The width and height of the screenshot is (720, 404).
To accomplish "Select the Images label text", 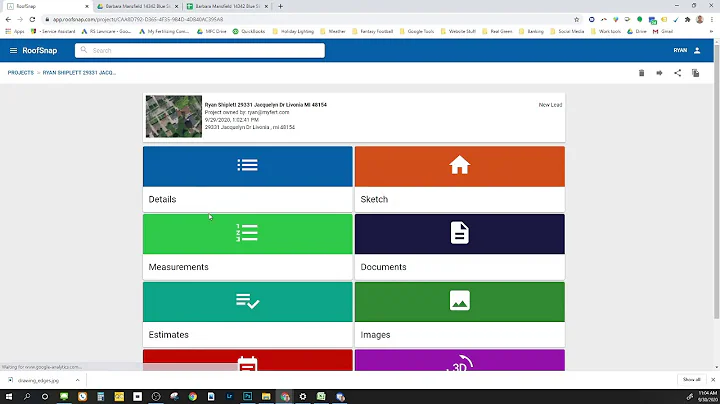I will point(375,335).
